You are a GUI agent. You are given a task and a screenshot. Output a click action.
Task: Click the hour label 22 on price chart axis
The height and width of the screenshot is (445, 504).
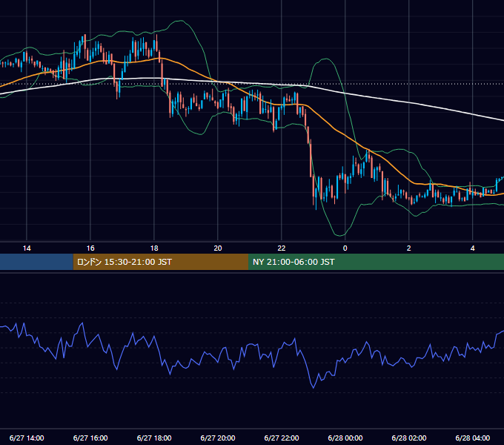pos(281,248)
